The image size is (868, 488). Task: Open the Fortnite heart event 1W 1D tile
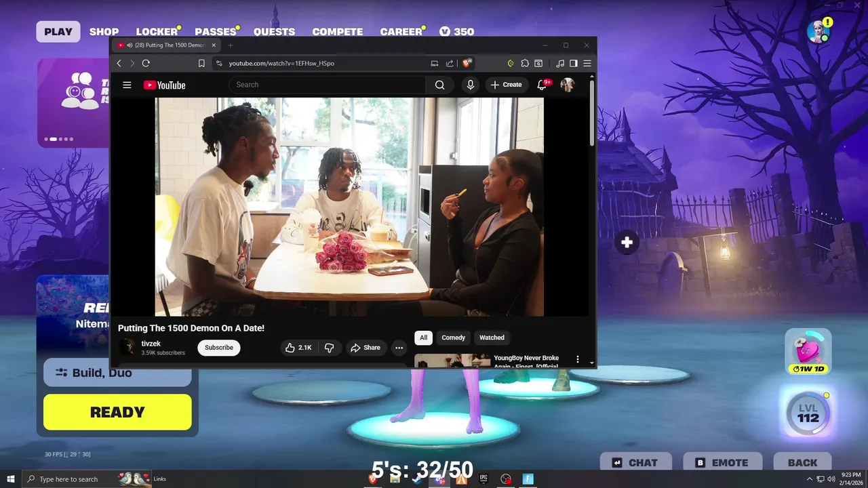coord(808,352)
